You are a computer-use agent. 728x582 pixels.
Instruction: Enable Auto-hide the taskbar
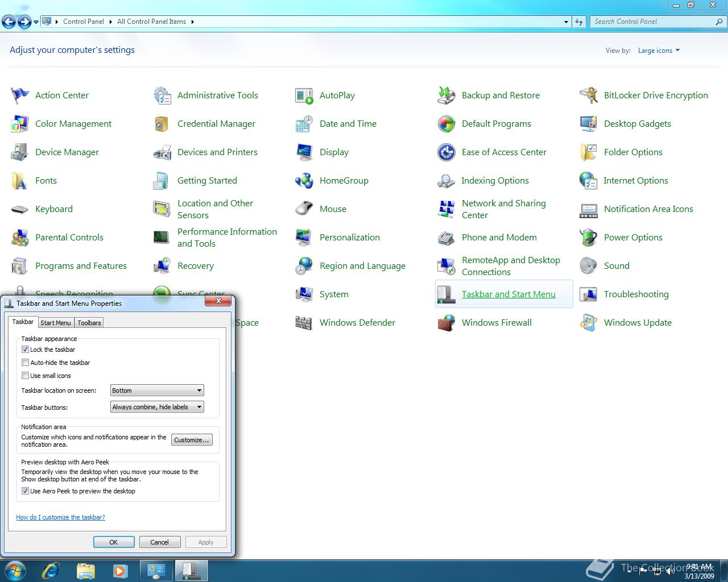click(25, 363)
